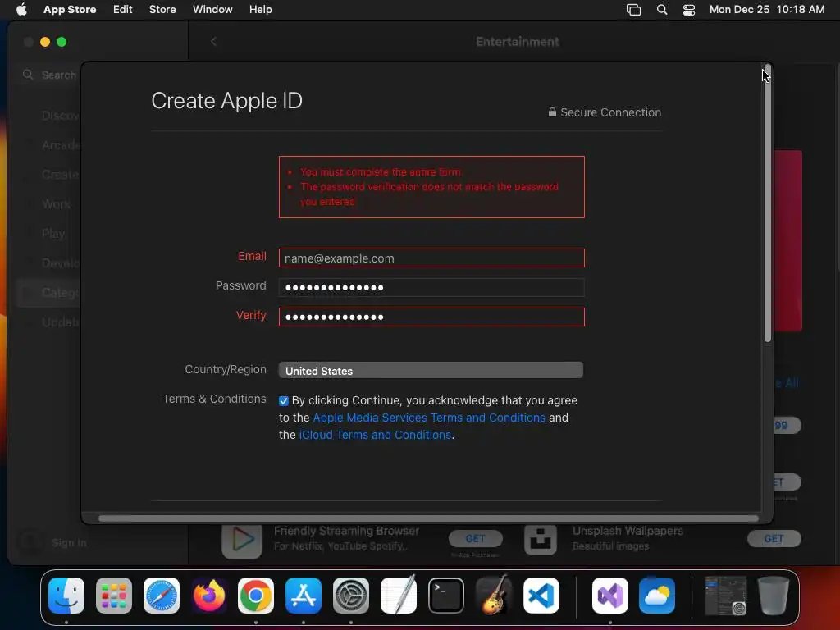Click Sign In in the App Store sidebar
The width and height of the screenshot is (840, 630).
[69, 543]
